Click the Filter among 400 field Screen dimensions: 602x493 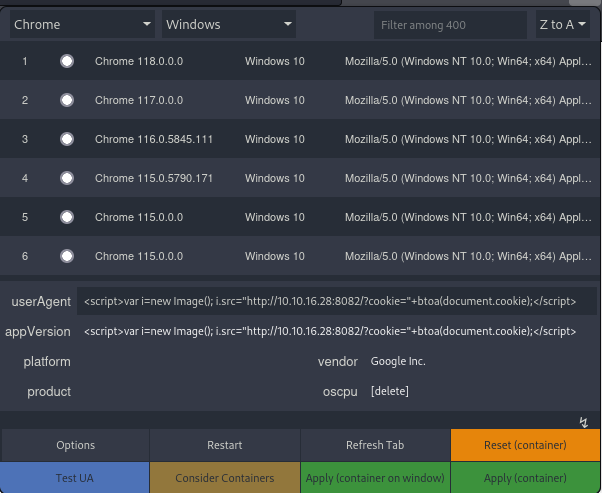click(450, 25)
